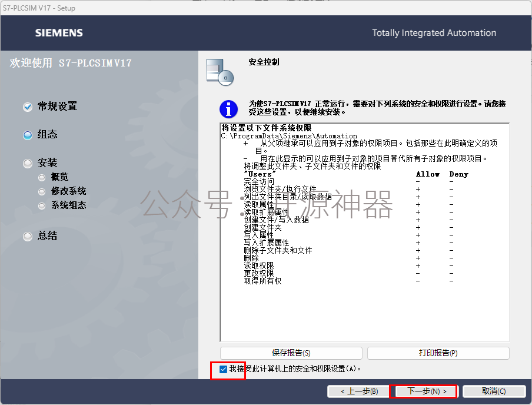Image resolution: width=532 pixels, height=405 pixels.
Task: Click the S7-PLCSIM V17 - Setup title bar
Action: coord(266,8)
